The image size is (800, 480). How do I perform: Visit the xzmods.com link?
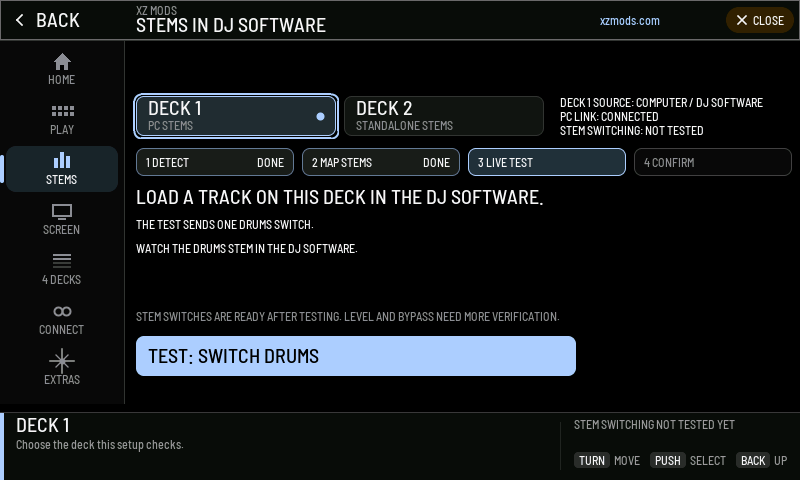click(x=630, y=21)
